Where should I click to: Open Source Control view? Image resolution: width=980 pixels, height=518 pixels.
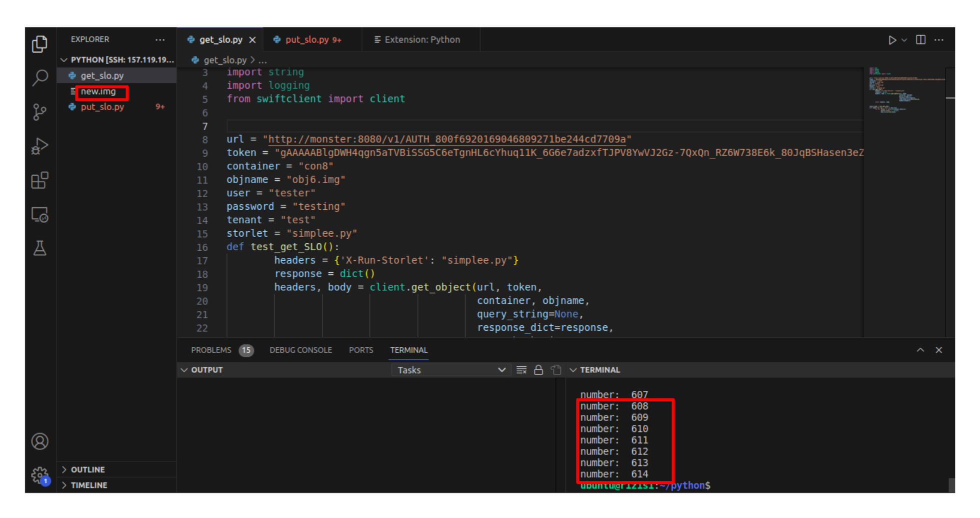(x=39, y=112)
